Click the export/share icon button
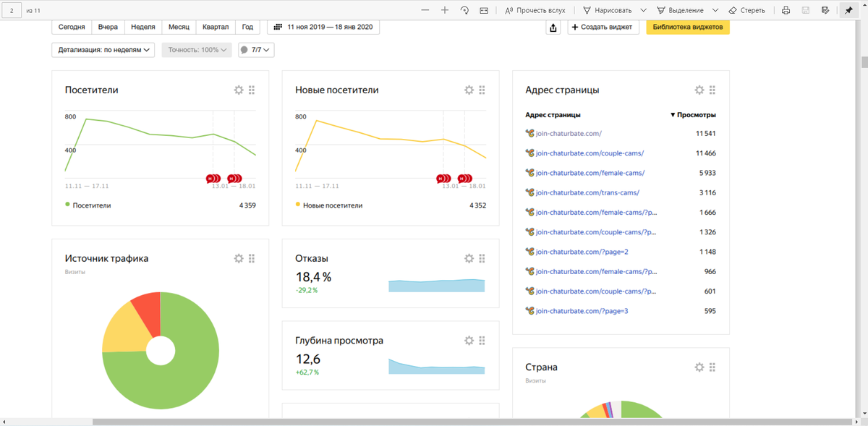The width and height of the screenshot is (868, 426). [x=553, y=27]
